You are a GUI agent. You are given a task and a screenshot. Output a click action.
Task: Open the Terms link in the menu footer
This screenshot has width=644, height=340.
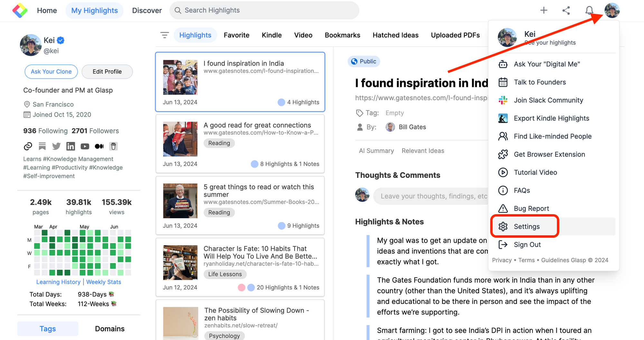pyautogui.click(x=526, y=260)
